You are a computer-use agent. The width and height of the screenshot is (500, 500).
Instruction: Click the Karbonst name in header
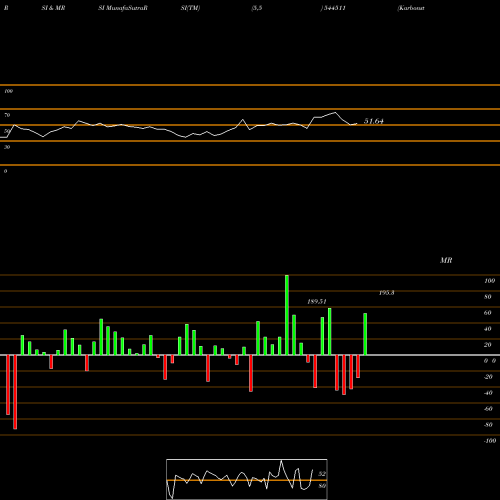[x=411, y=8]
